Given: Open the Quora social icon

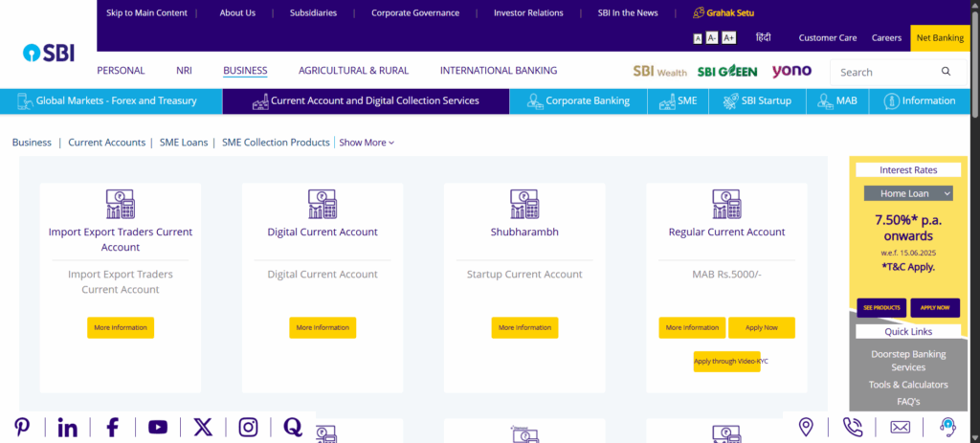Looking at the screenshot, I should (x=293, y=428).
